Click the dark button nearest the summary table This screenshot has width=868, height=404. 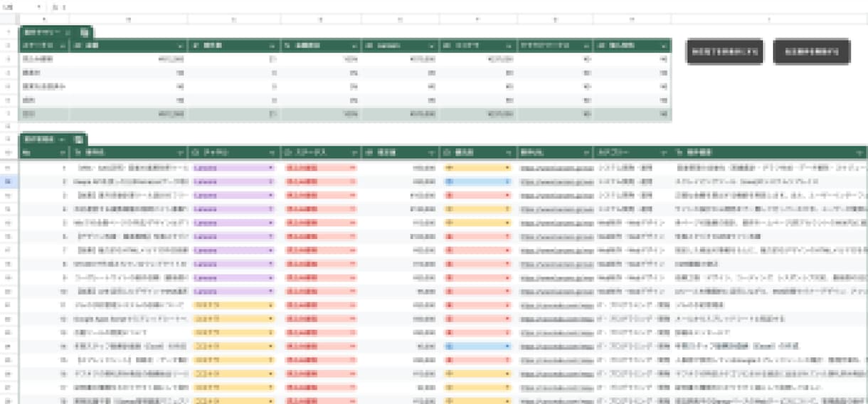click(726, 52)
